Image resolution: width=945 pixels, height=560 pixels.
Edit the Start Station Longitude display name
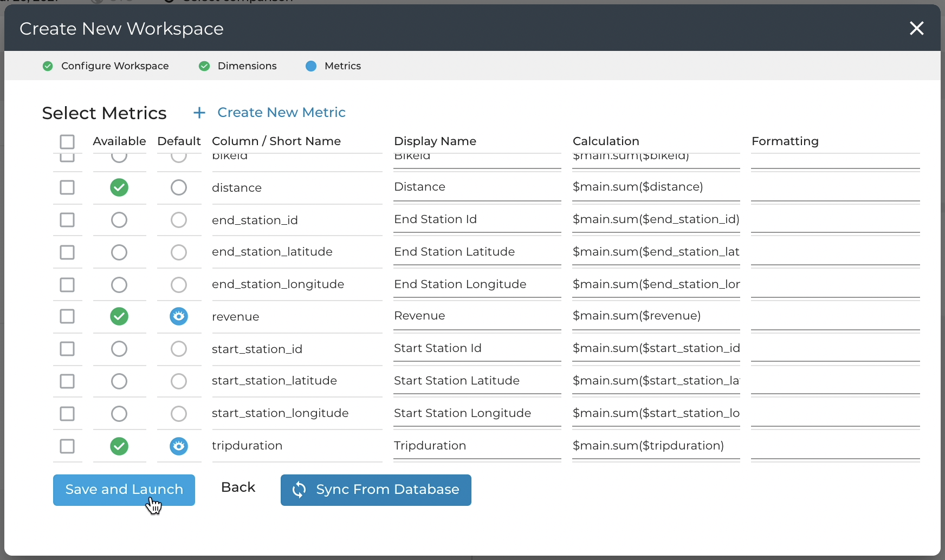477,413
